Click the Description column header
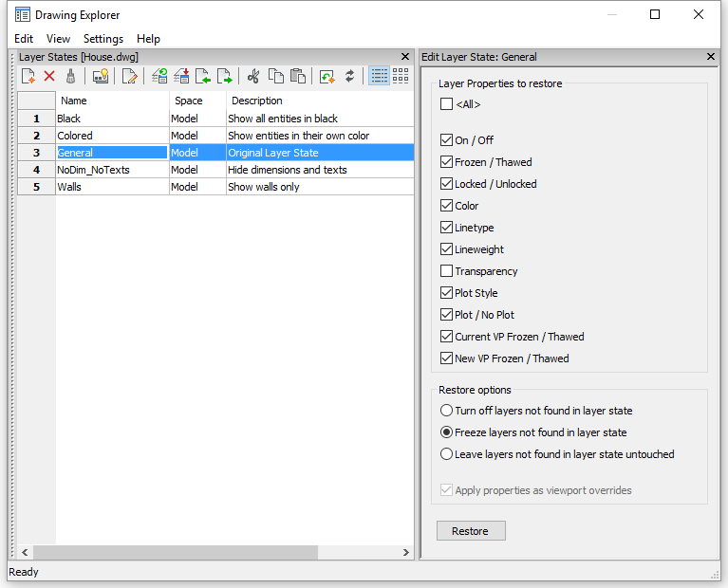The width and height of the screenshot is (728, 588). click(x=257, y=101)
